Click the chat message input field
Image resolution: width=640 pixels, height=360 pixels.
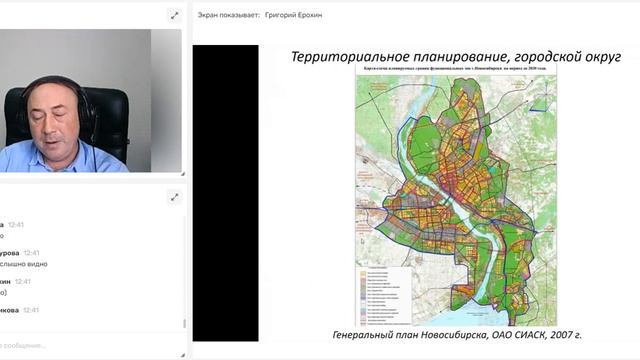(92, 345)
